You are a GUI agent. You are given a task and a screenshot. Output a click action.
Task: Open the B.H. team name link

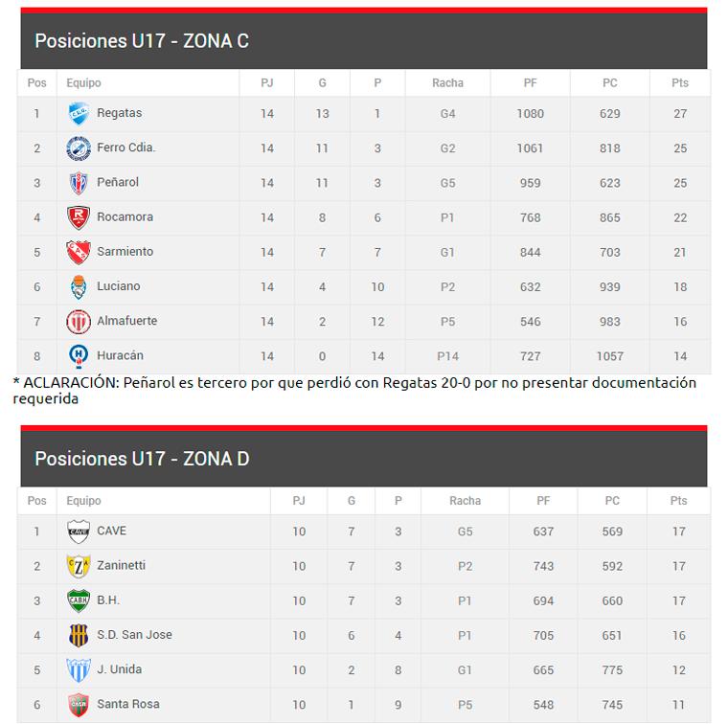[108, 600]
